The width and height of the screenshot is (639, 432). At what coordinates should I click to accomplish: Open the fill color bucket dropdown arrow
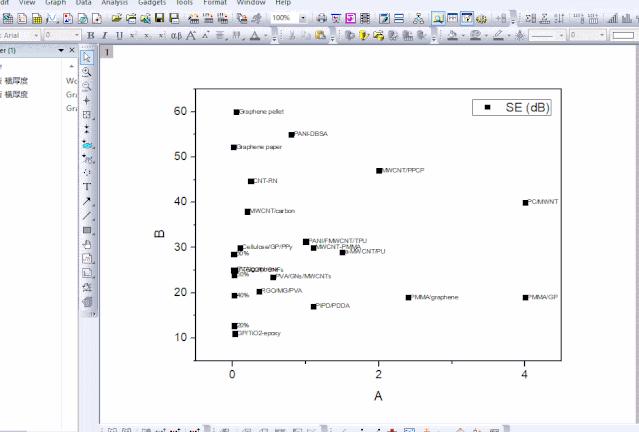(x=463, y=36)
